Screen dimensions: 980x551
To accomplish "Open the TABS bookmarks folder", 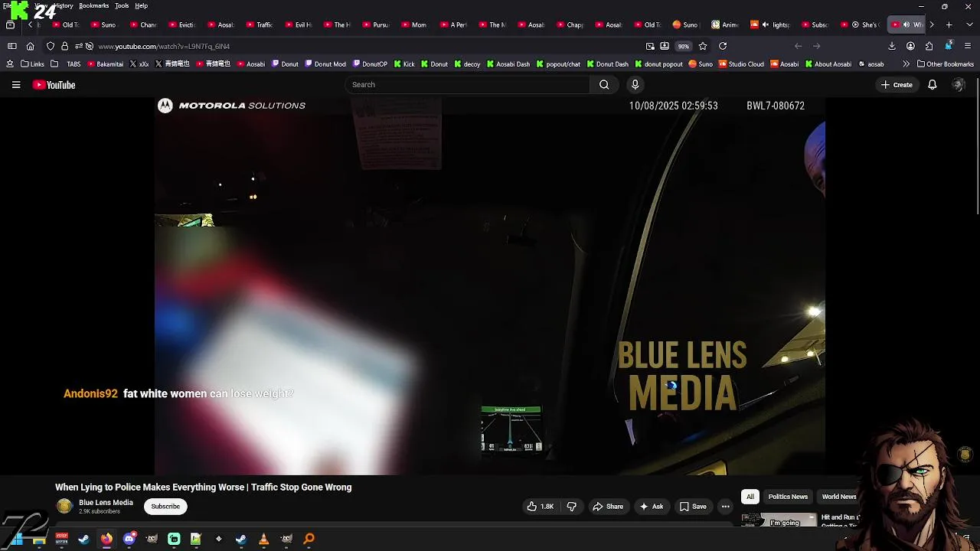I will 67,64.
